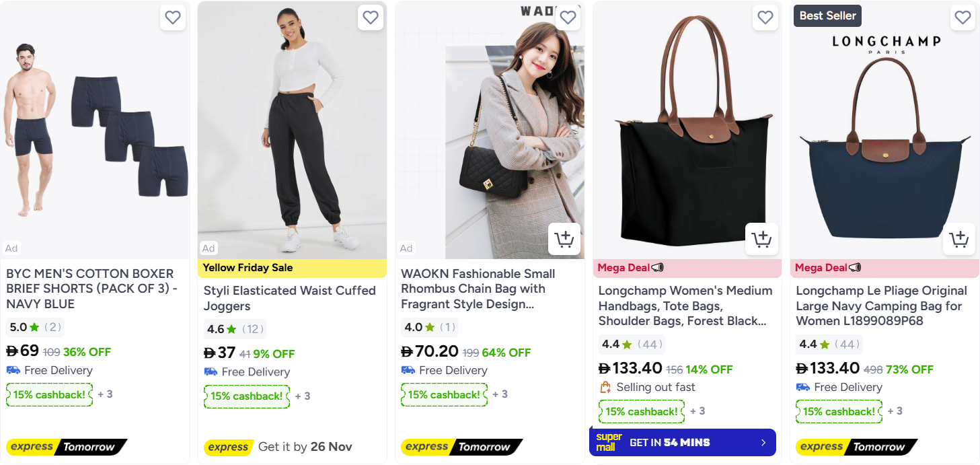
Task: Expand '+ 3' offers on BYC boxer shorts
Action: coord(105,394)
